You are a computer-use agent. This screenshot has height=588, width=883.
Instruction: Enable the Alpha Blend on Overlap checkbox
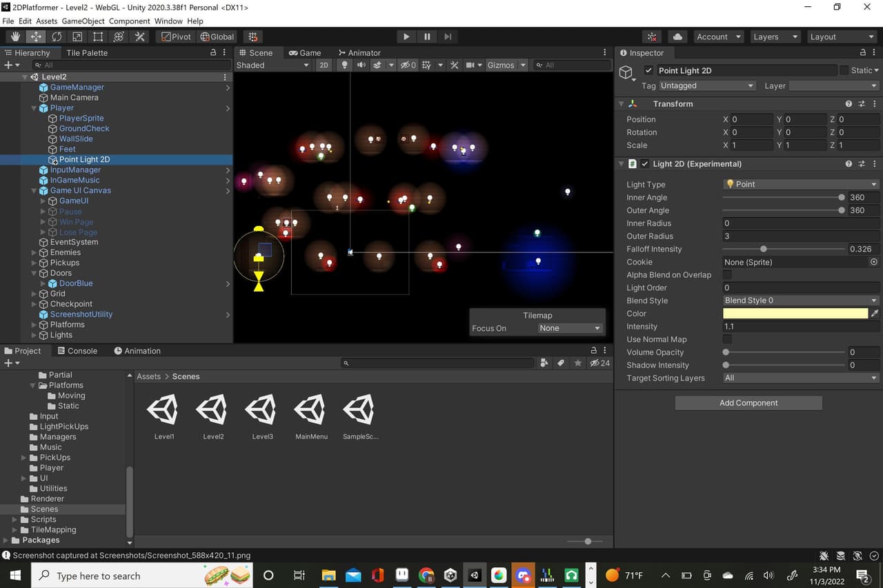coord(727,275)
